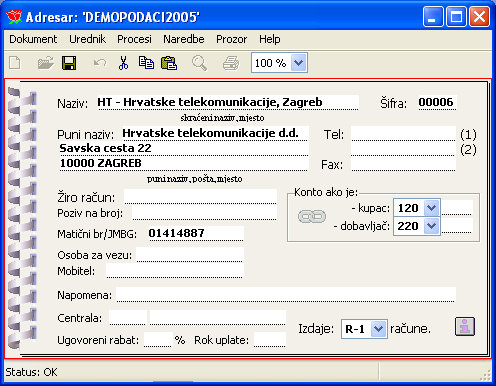Viewport: 496px width, 386px height.
Task: Click the Napomena input field
Action: click(286, 295)
